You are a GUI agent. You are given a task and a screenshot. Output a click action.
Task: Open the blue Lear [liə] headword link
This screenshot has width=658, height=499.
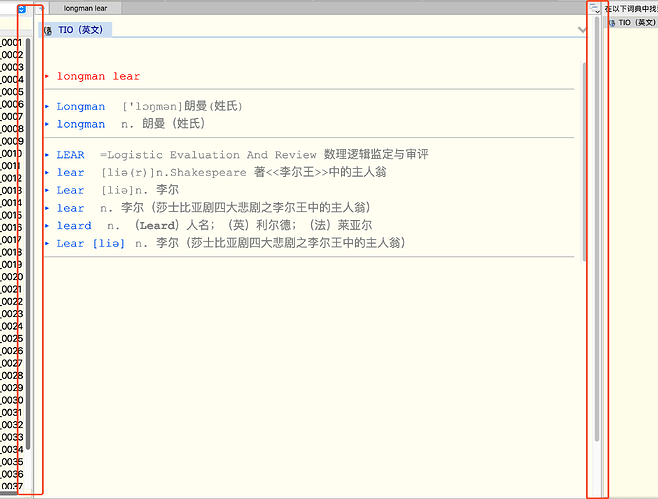pyautogui.click(x=91, y=243)
